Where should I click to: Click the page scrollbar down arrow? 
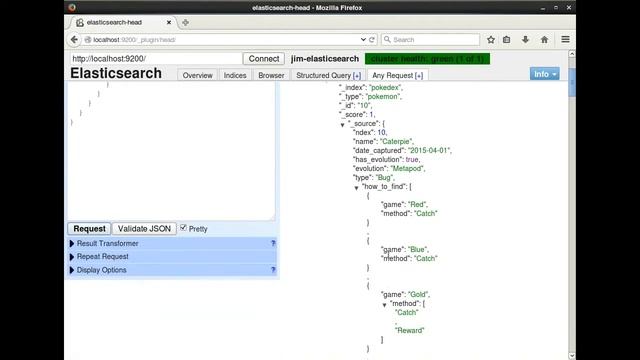[x=572, y=356]
